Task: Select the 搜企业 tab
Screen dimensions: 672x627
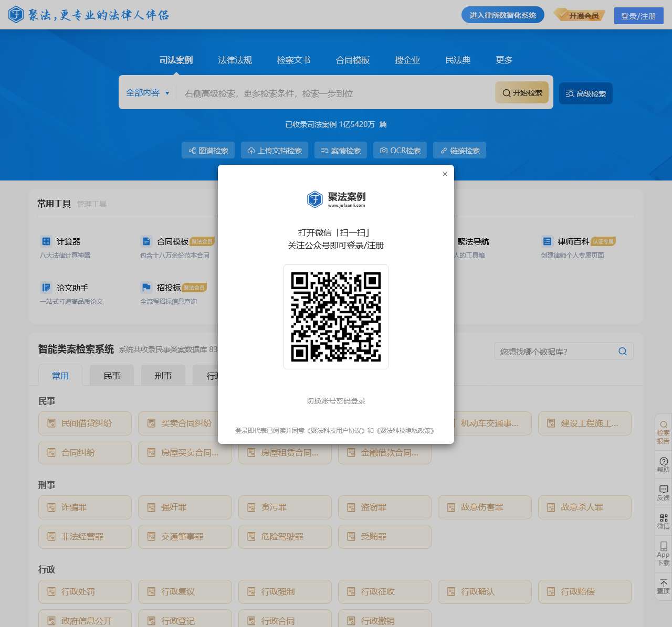Action: click(x=407, y=60)
